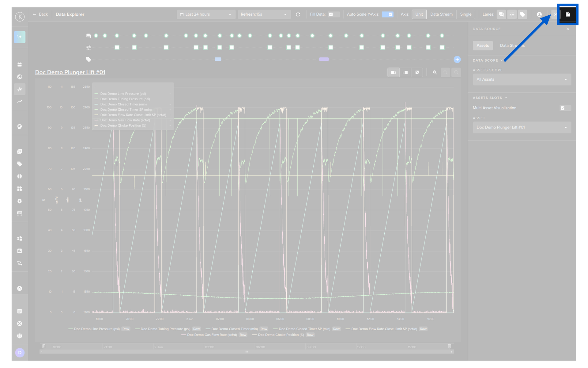This screenshot has height=368, width=588.
Task: Toggle the control changes lane icon
Action: click(x=512, y=14)
